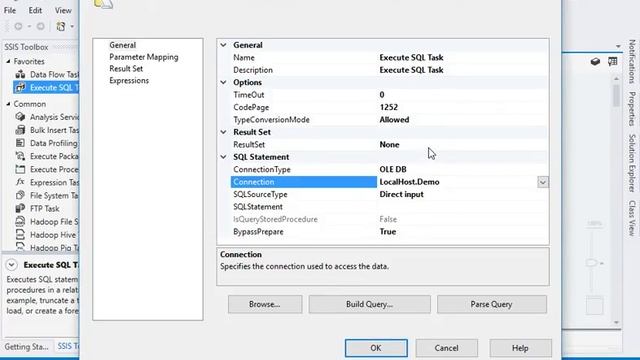
Task: Click the 3D box icon in right panel
Action: click(595, 62)
